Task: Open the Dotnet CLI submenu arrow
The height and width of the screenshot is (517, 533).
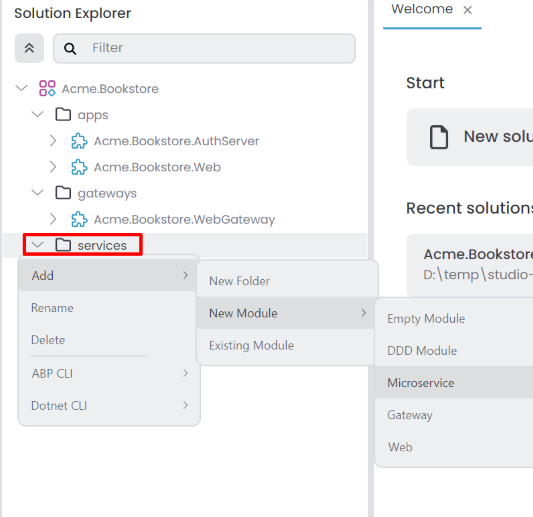Action: (185, 405)
